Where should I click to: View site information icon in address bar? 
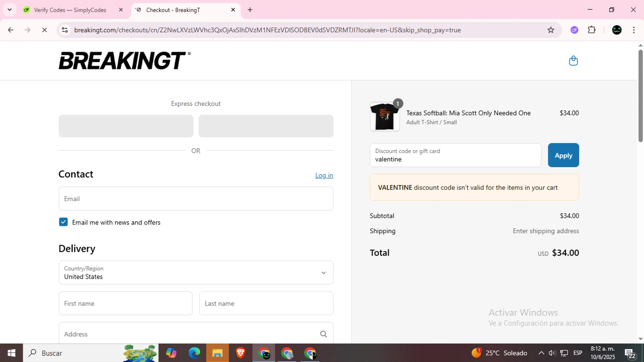pos(65,30)
